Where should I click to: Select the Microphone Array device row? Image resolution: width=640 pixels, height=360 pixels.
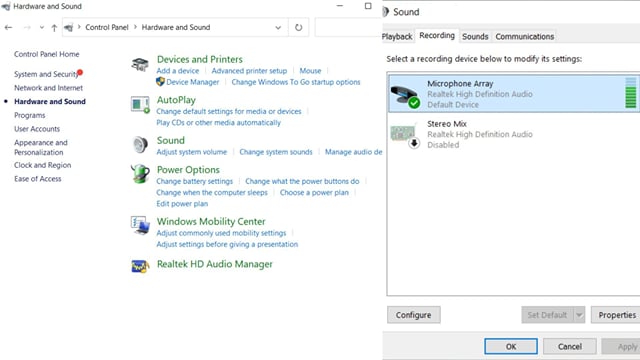[514, 93]
